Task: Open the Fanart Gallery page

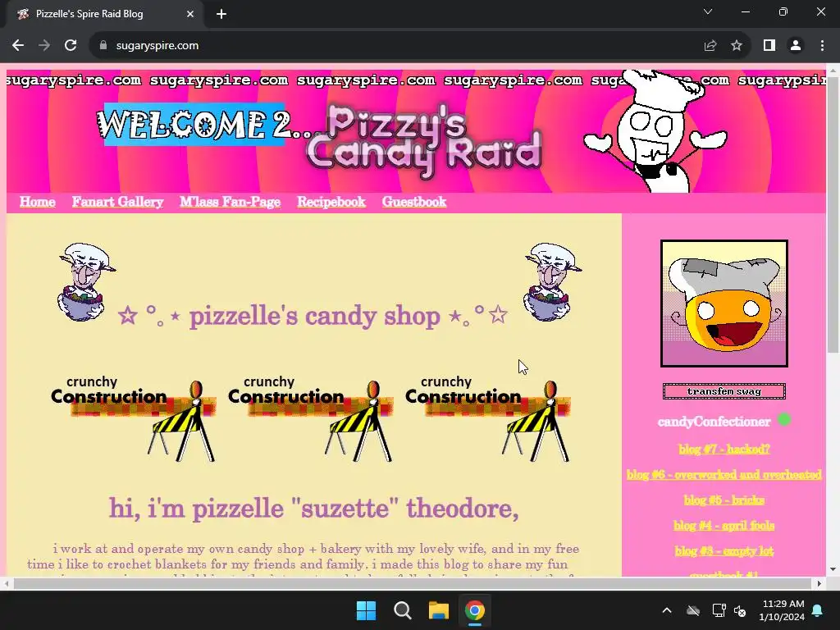Action: click(x=118, y=202)
